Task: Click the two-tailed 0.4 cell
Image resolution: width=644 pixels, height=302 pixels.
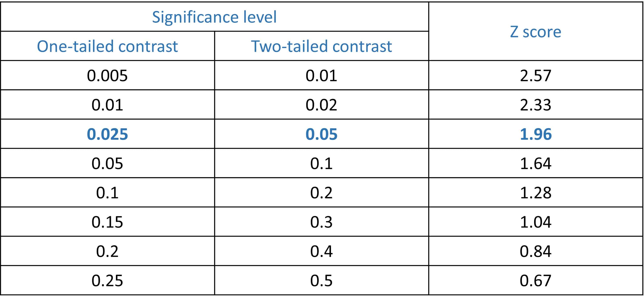Action: pyautogui.click(x=321, y=251)
